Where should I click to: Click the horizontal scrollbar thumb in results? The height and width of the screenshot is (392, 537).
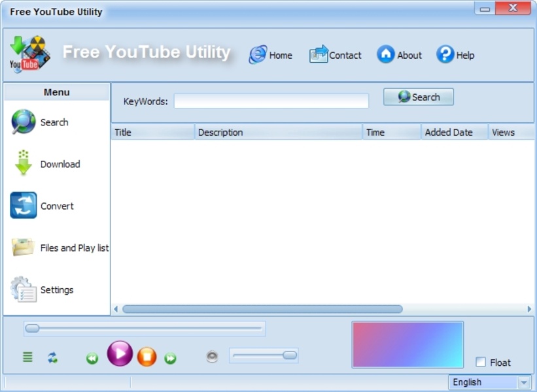262,309
